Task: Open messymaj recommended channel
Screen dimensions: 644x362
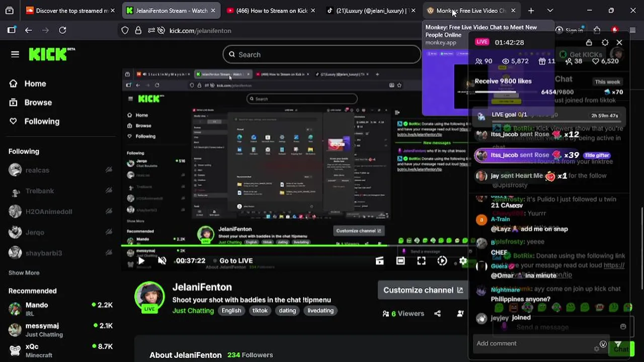Action: 60,329
